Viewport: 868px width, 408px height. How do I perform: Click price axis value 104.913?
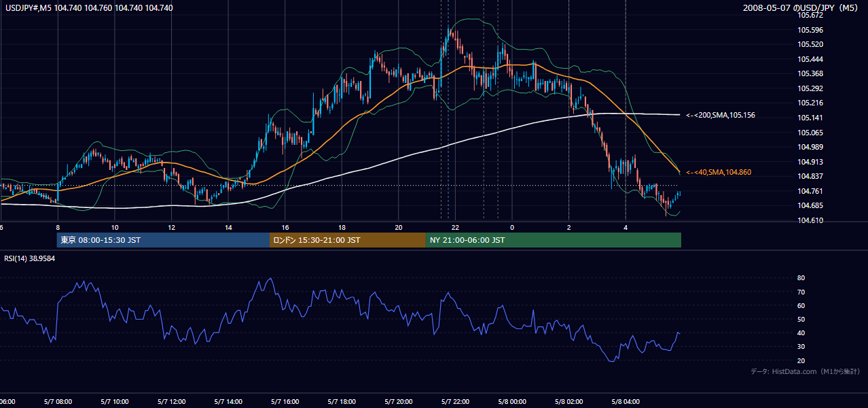click(x=810, y=162)
